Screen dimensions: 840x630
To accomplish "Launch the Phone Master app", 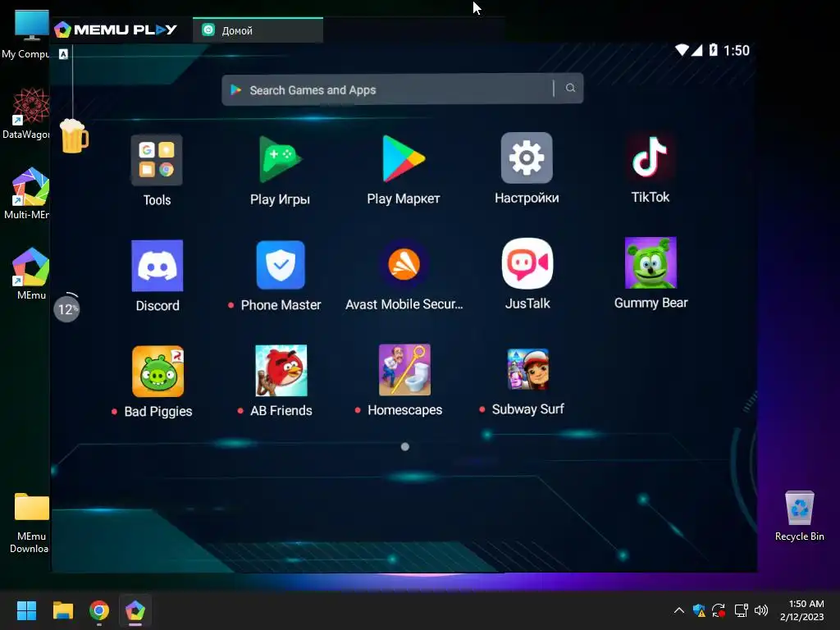I will point(281,265).
